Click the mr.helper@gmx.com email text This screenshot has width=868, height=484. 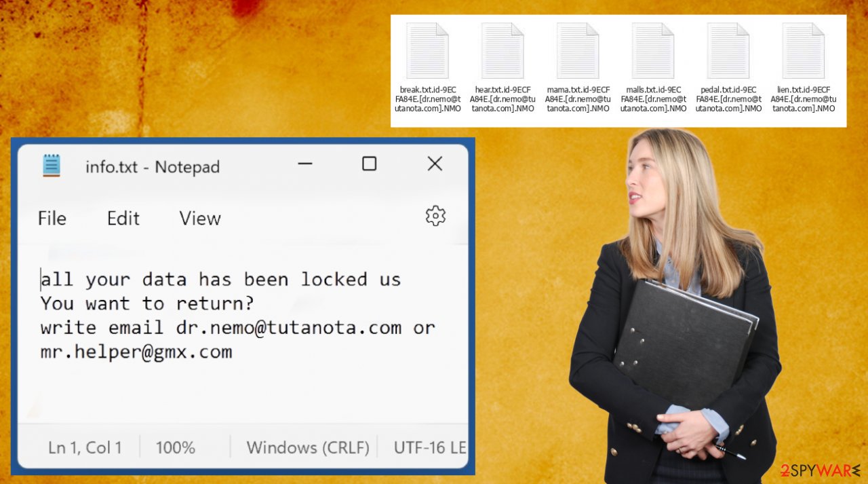point(136,352)
